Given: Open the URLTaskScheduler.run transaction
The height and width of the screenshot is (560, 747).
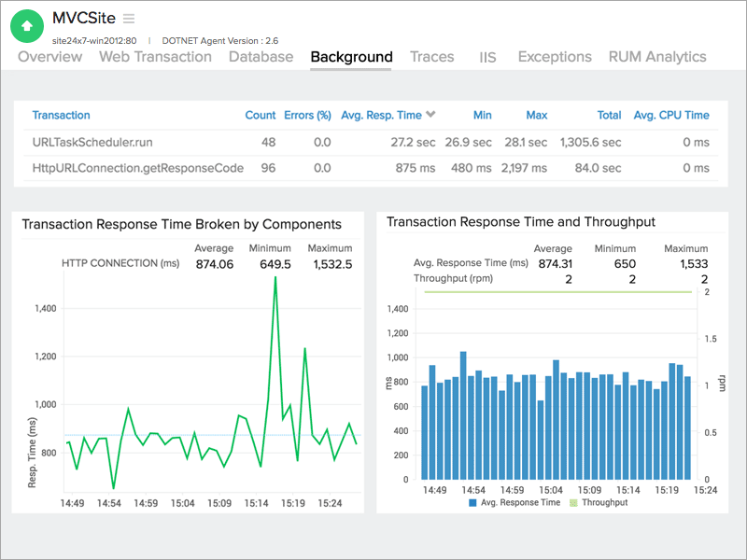Looking at the screenshot, I should click(94, 143).
